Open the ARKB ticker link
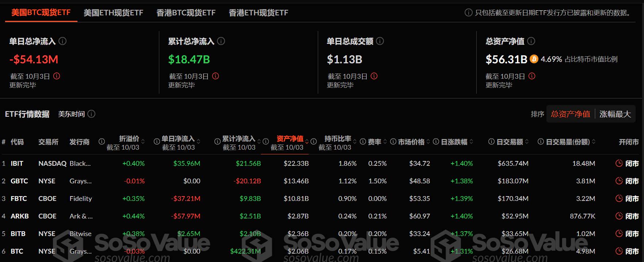The height and width of the screenshot is (262, 644). coord(20,216)
